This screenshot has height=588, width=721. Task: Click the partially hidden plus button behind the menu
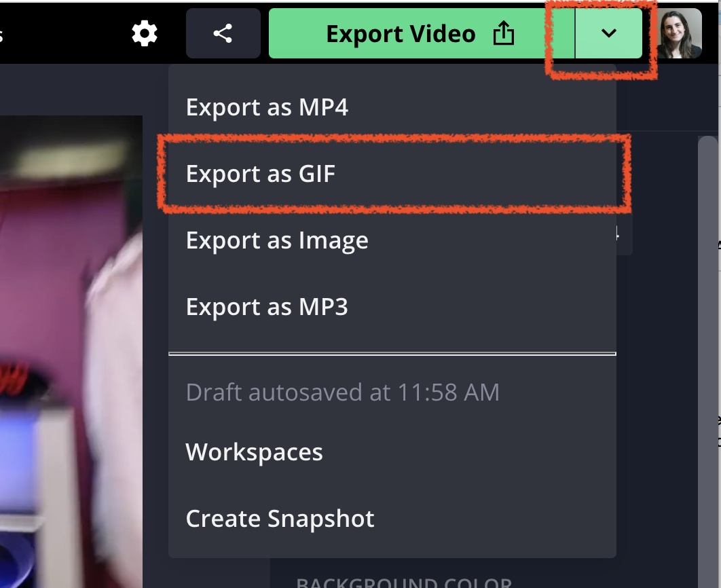[x=624, y=236]
